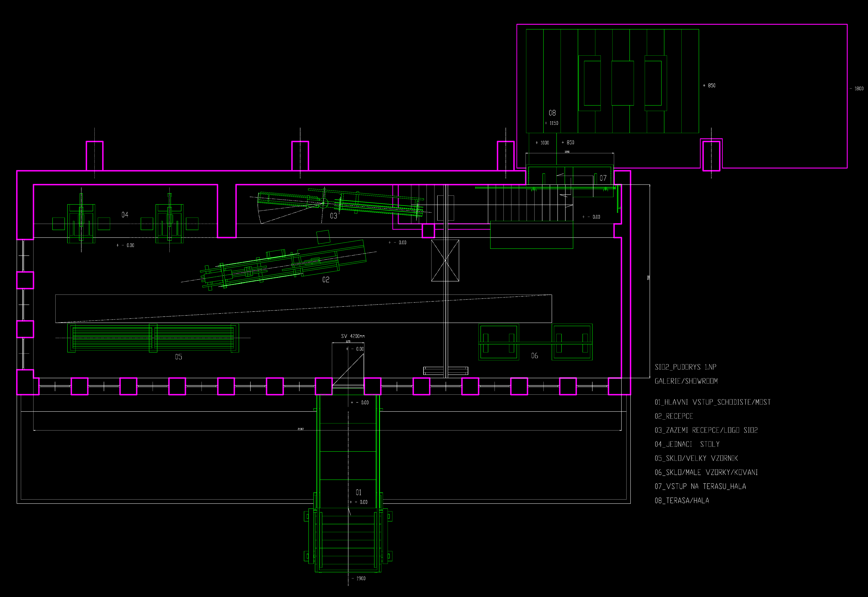Viewport: 868px width, 597px height.
Task: Click the crossed rectangle shaft symbol
Action: 445,261
